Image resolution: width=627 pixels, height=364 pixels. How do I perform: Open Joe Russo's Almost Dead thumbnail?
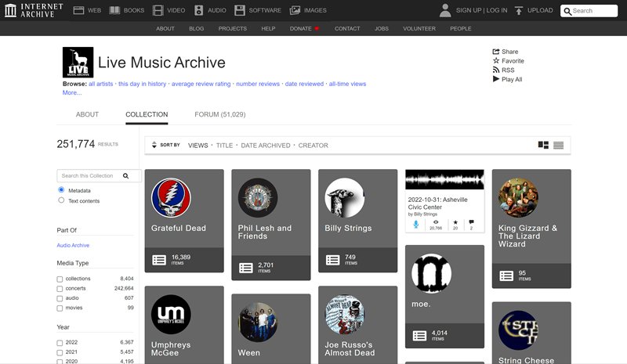click(x=345, y=315)
